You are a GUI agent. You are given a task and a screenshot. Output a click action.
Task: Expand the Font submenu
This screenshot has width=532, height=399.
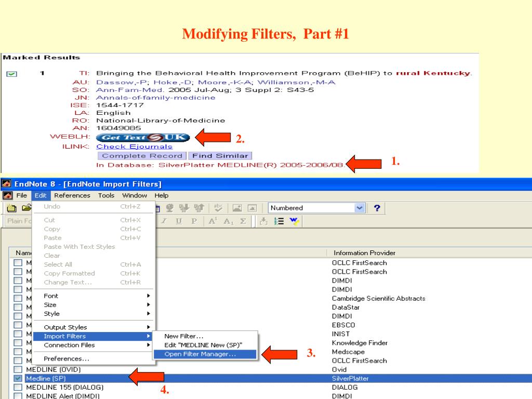pos(92,296)
